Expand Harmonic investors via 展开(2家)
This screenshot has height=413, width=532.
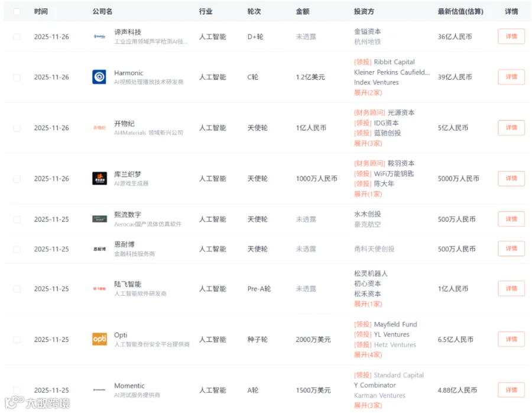[x=368, y=93]
